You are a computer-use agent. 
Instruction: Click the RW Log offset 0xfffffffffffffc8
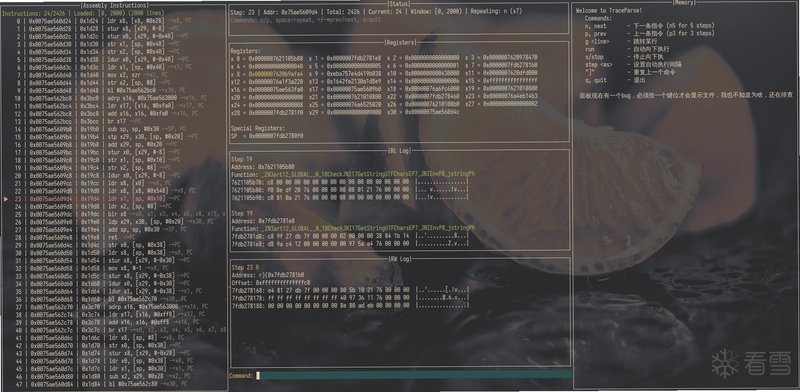283,282
